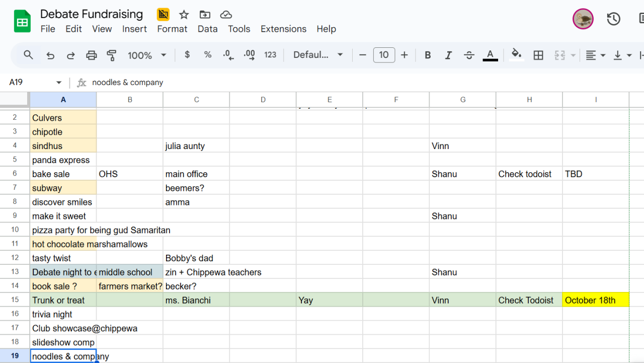644x363 pixels.
Task: Select column A header
Action: click(63, 100)
